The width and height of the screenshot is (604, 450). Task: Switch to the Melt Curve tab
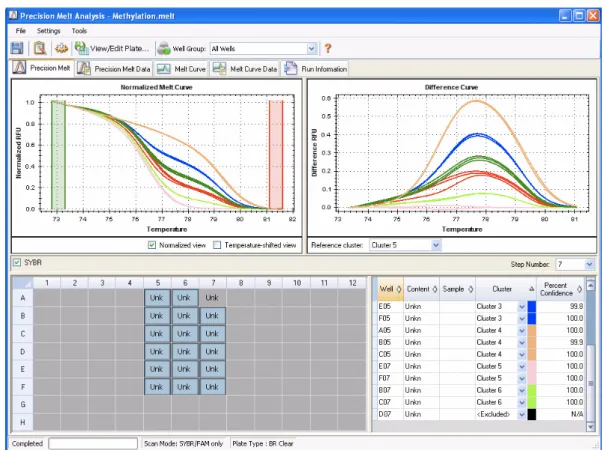(x=181, y=69)
